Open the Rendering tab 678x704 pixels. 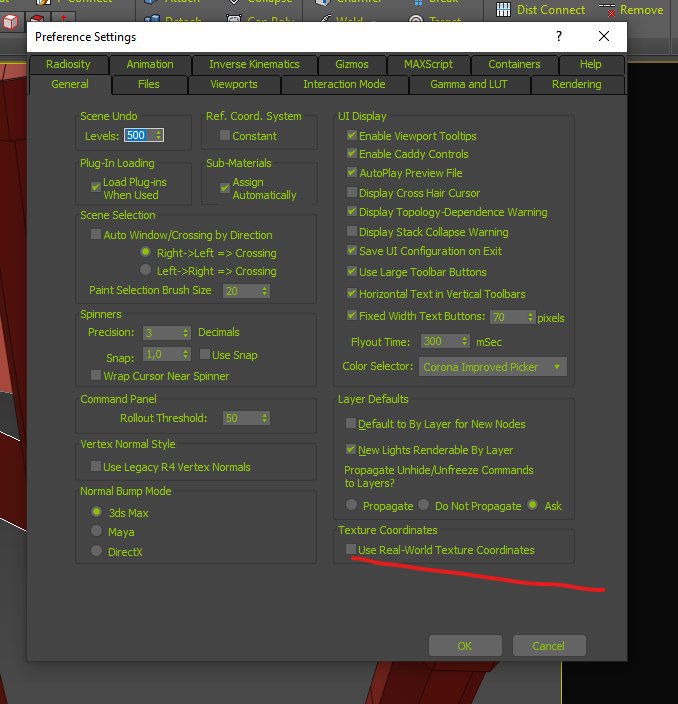pos(577,84)
